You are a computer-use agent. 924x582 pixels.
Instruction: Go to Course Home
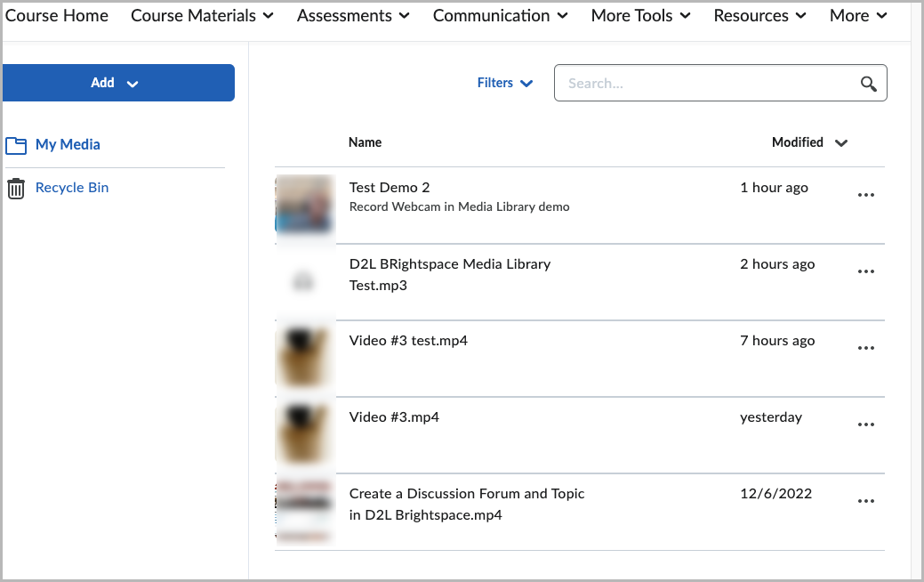[57, 16]
